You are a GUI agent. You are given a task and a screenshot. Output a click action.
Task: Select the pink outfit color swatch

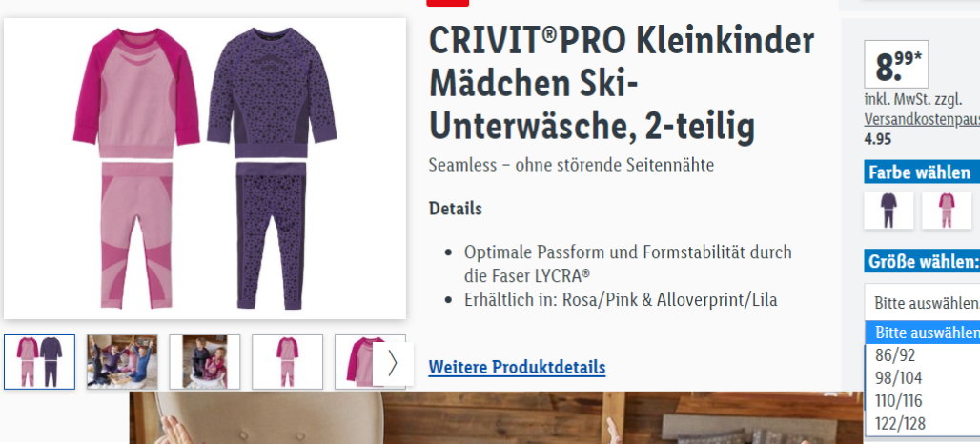click(x=947, y=210)
